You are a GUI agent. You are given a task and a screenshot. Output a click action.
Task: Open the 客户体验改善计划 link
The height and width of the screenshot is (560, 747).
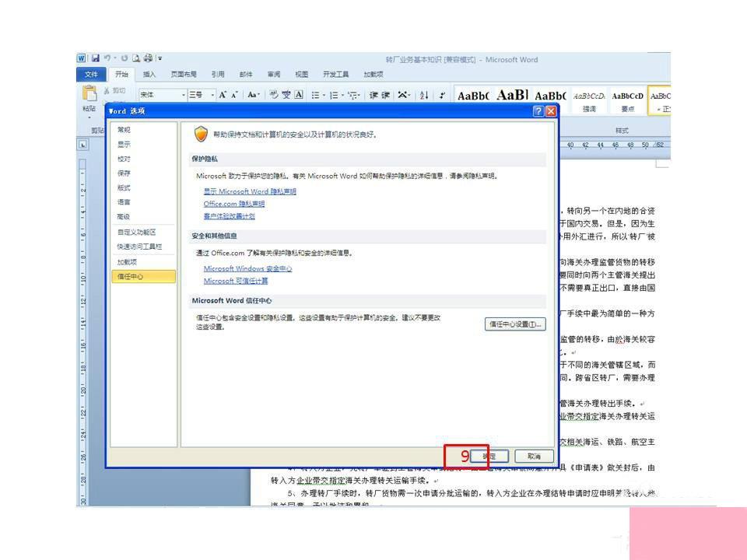(229, 216)
